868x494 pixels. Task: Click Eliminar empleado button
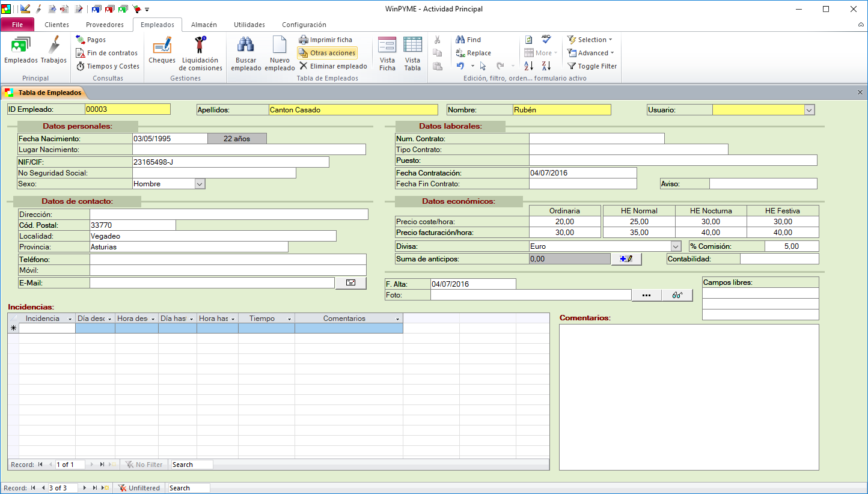(333, 66)
